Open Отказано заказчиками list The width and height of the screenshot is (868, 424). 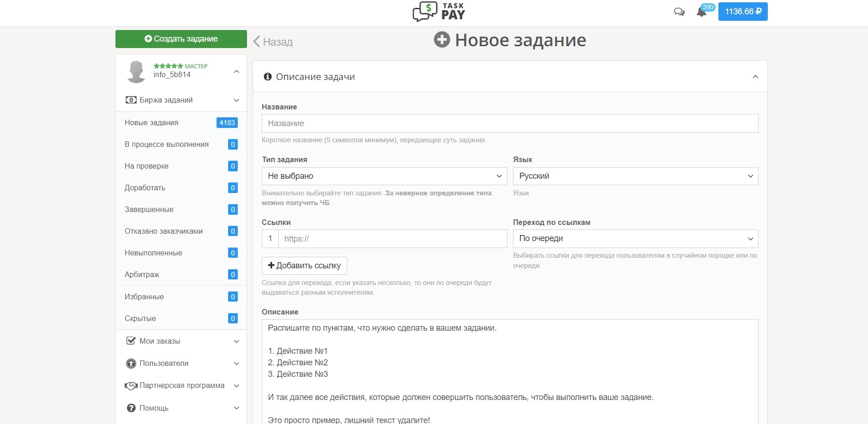tap(181, 231)
